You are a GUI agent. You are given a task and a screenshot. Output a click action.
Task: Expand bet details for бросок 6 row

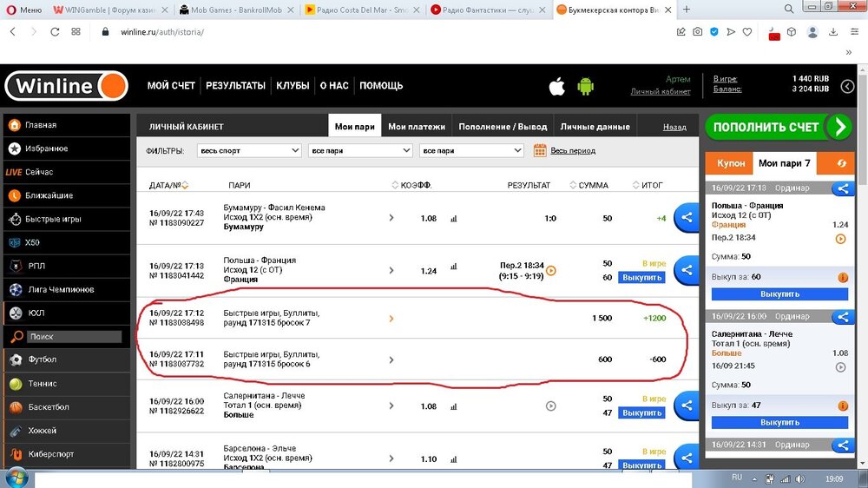click(391, 359)
